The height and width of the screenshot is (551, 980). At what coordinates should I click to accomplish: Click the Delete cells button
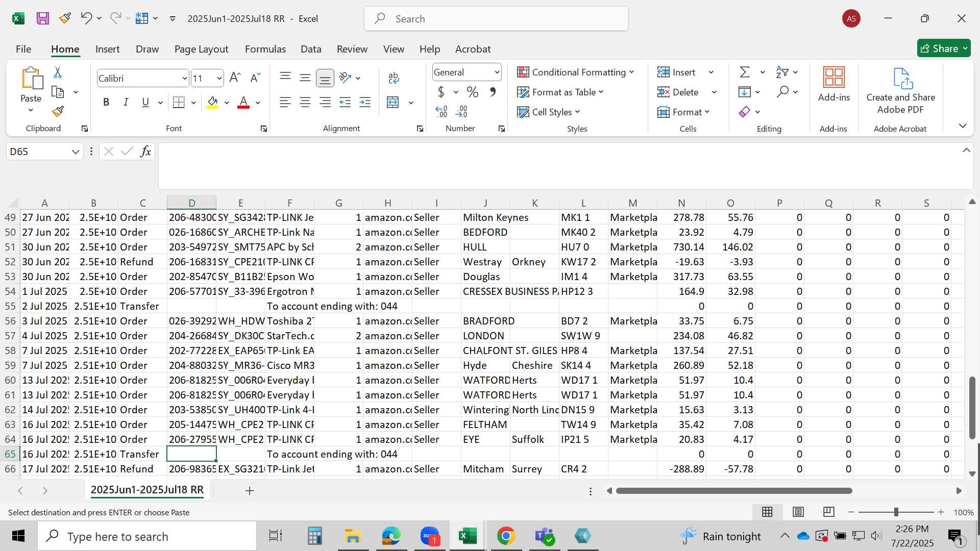[x=678, y=92]
